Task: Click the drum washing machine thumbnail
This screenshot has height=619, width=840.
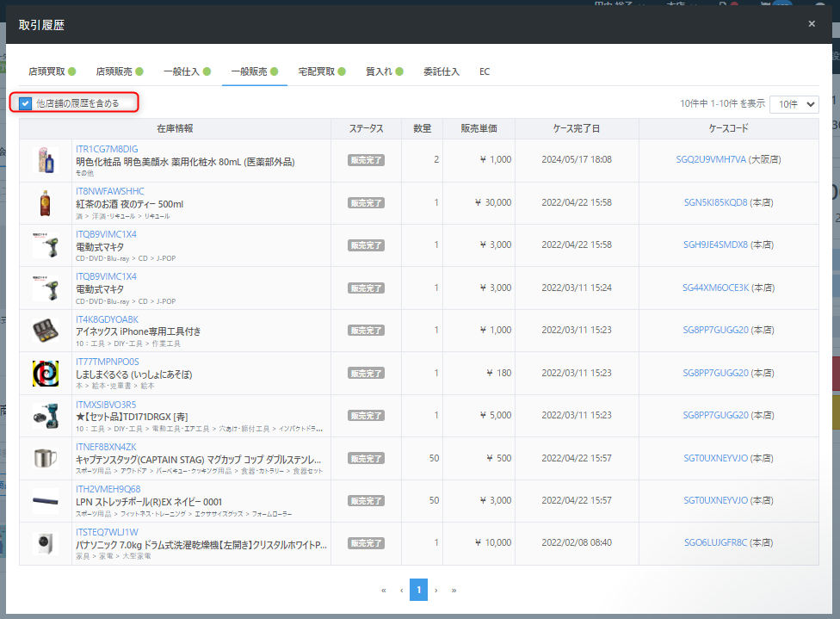Action: click(x=46, y=543)
